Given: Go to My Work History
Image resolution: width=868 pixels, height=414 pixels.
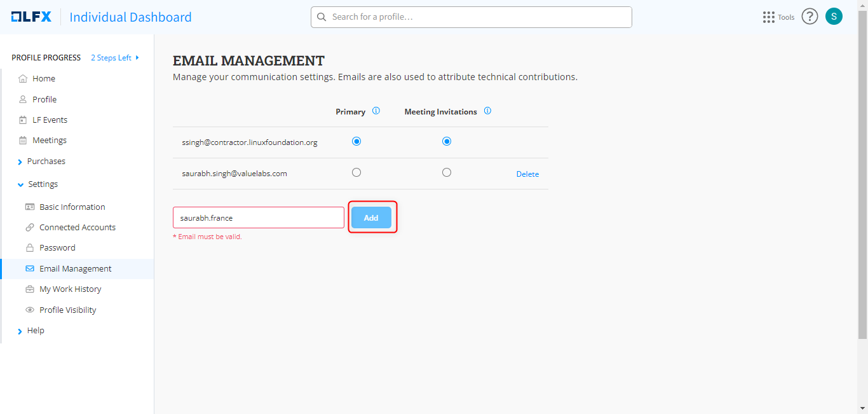Looking at the screenshot, I should 70,289.
